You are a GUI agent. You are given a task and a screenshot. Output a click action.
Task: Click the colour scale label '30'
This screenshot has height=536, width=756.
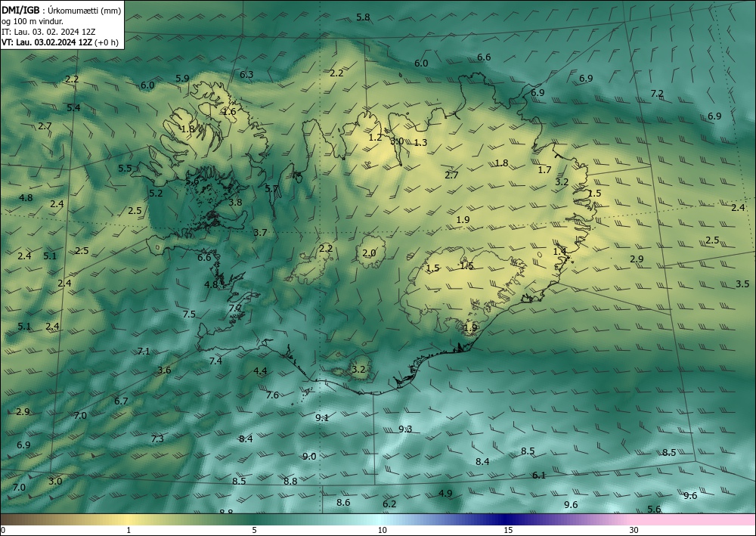click(x=634, y=530)
